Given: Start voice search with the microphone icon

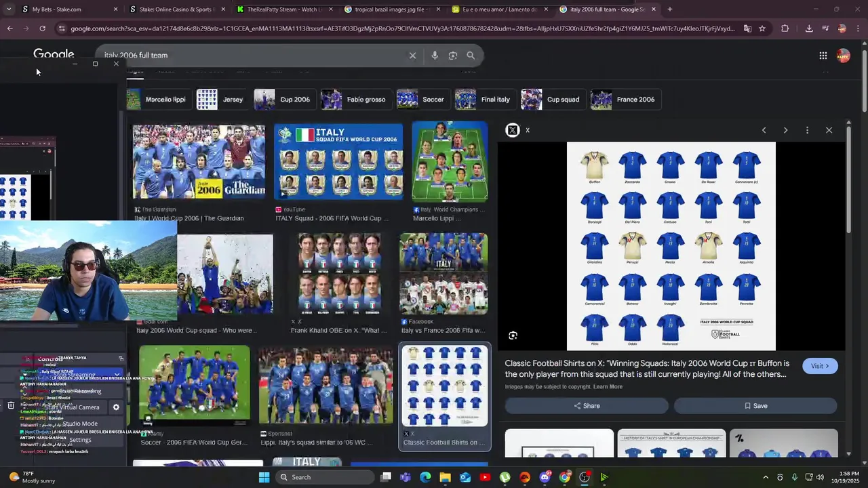Looking at the screenshot, I should [x=435, y=56].
